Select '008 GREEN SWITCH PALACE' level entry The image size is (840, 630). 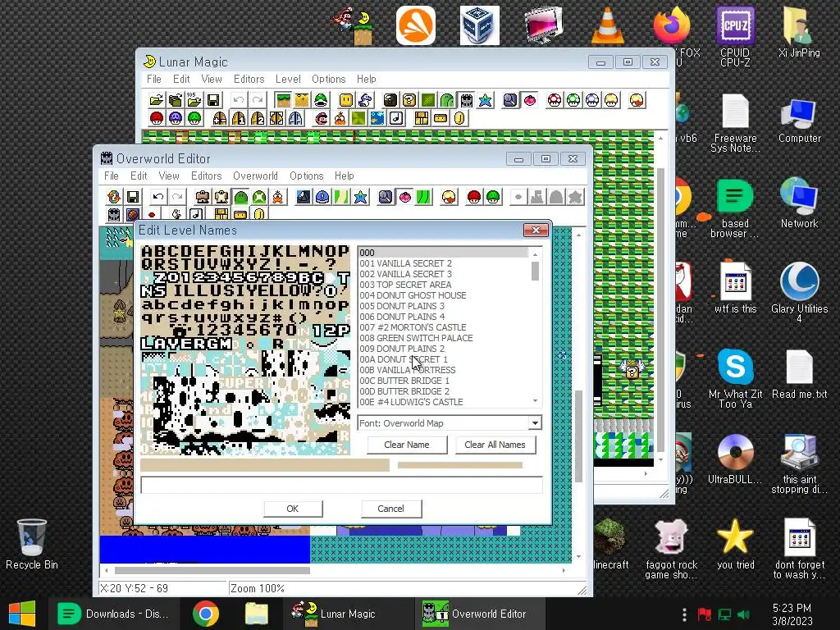[x=443, y=338]
